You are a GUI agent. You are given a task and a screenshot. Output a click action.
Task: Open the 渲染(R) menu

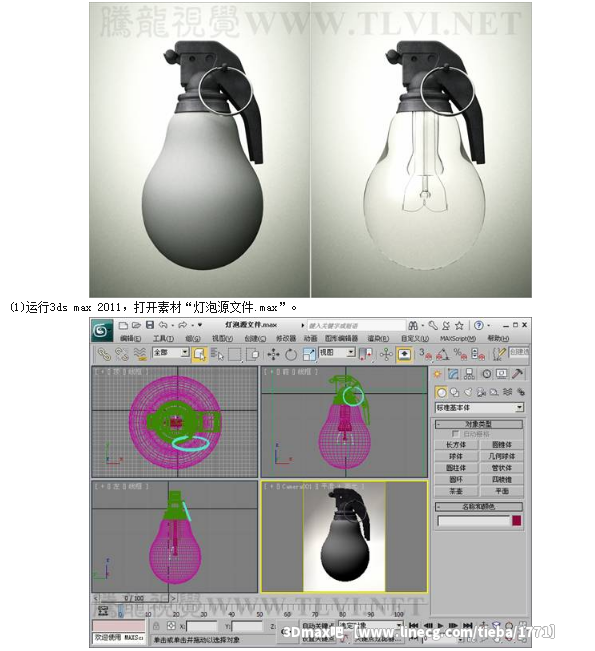(378, 338)
